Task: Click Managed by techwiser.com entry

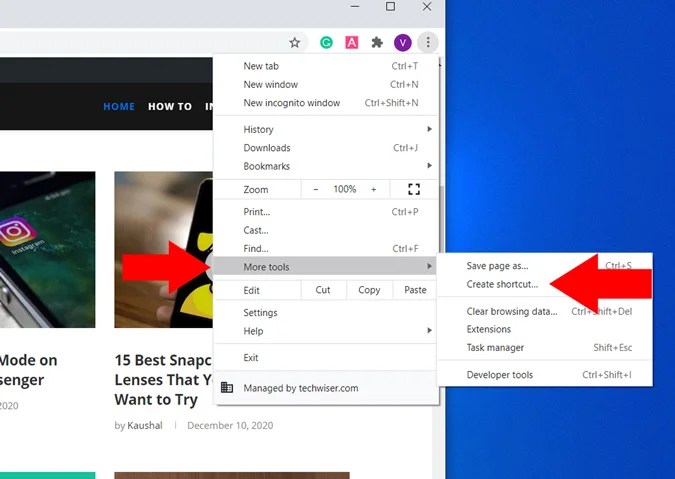Action: pyautogui.click(x=326, y=388)
